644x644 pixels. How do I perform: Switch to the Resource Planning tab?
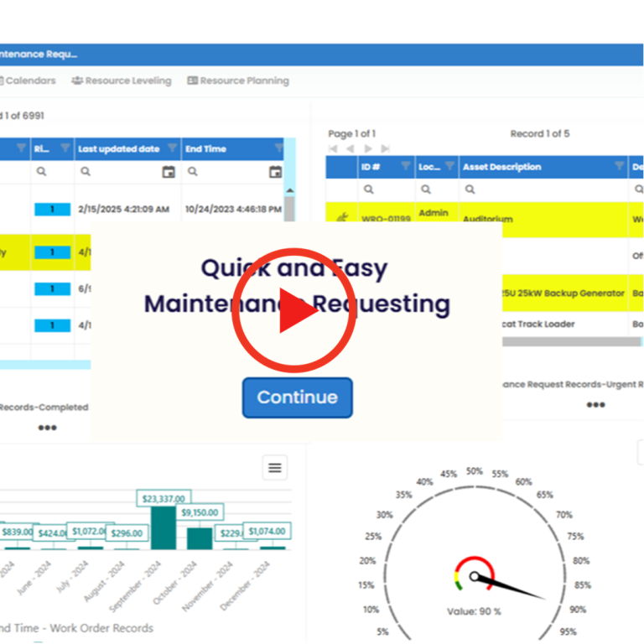click(238, 80)
